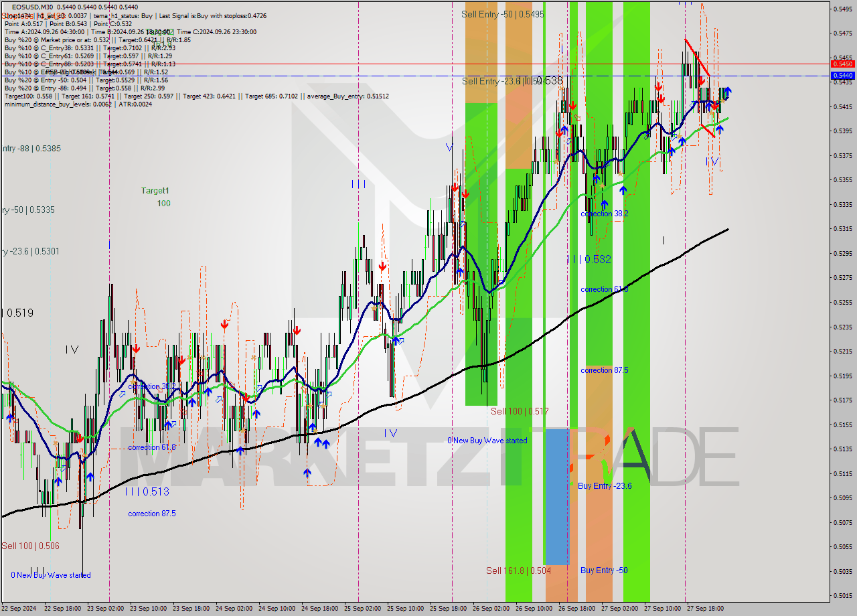
Task: Click the 'Point A:0.517' info text
Action: click(x=25, y=23)
